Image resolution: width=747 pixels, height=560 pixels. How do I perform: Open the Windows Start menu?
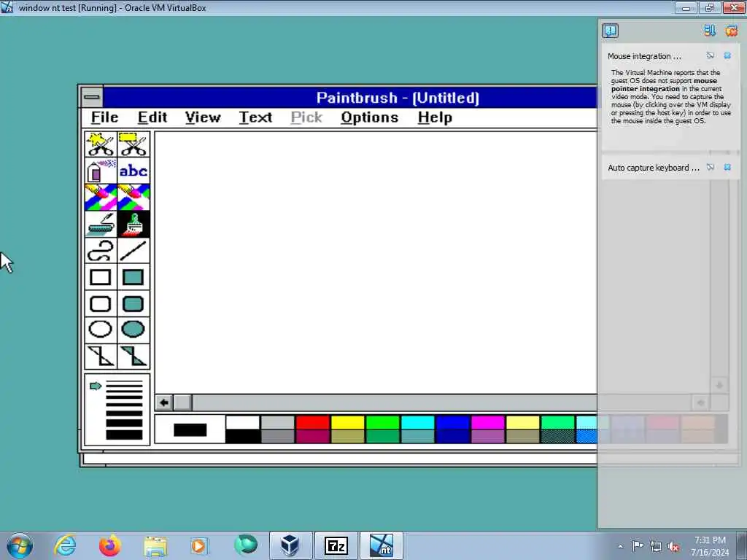pyautogui.click(x=20, y=545)
